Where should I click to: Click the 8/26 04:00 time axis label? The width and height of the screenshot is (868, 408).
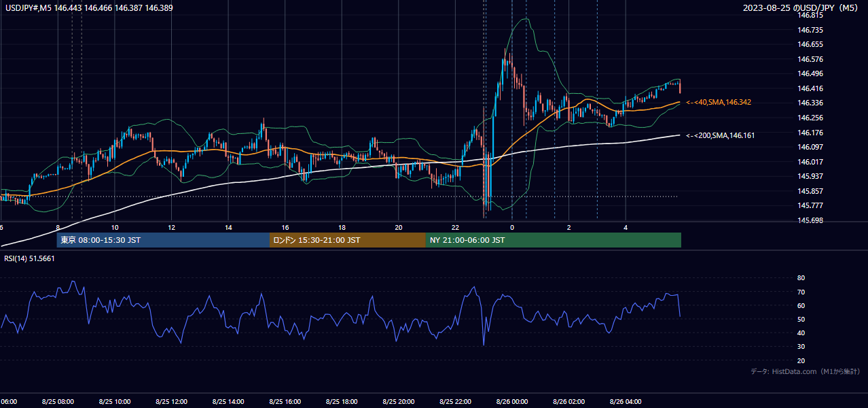626,402
